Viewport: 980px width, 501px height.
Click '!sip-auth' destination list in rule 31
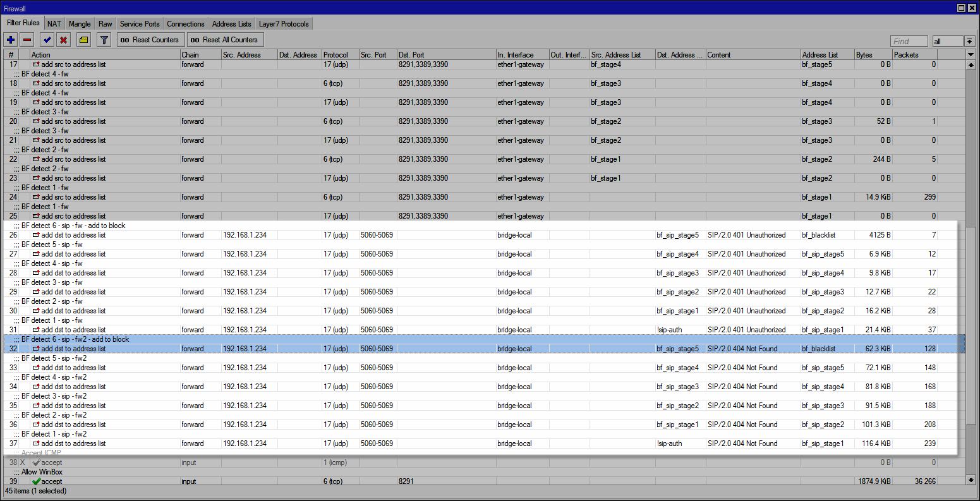point(670,330)
